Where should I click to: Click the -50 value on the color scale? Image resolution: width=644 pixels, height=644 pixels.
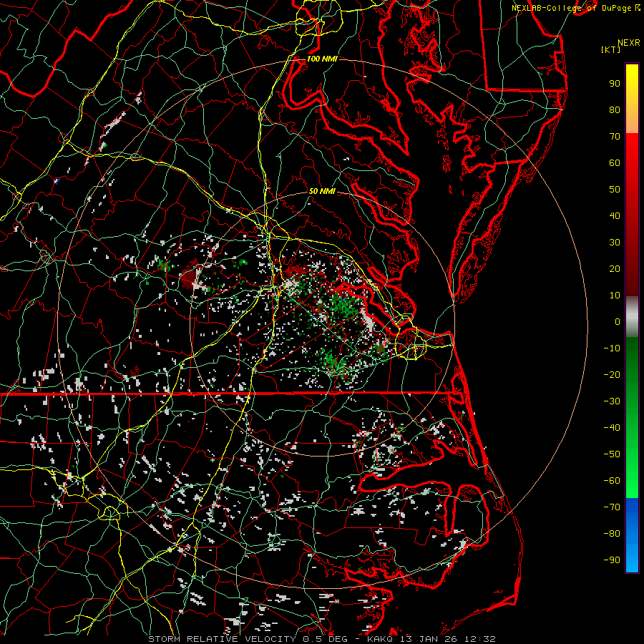tap(612, 454)
